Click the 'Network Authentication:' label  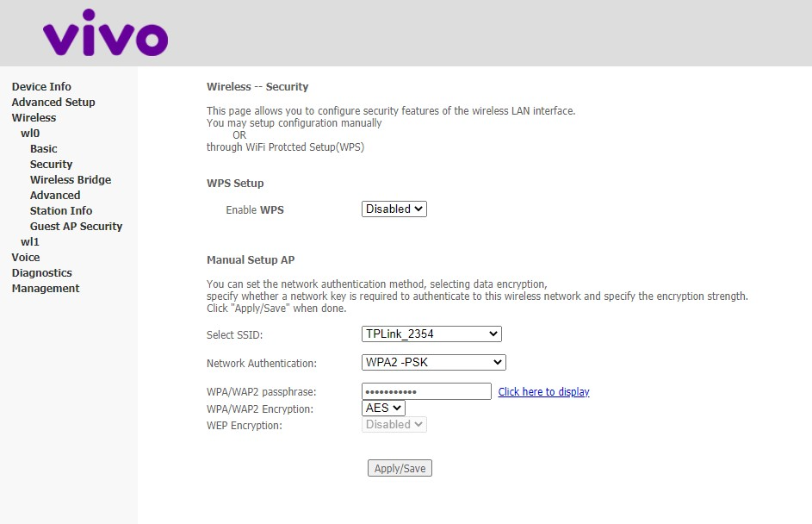click(x=262, y=364)
